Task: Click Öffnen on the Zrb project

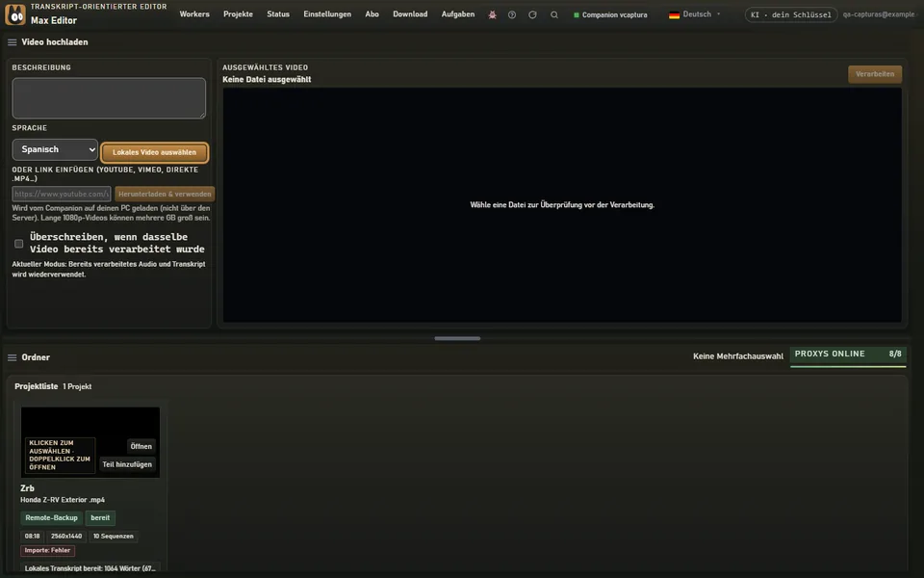Action: (141, 446)
